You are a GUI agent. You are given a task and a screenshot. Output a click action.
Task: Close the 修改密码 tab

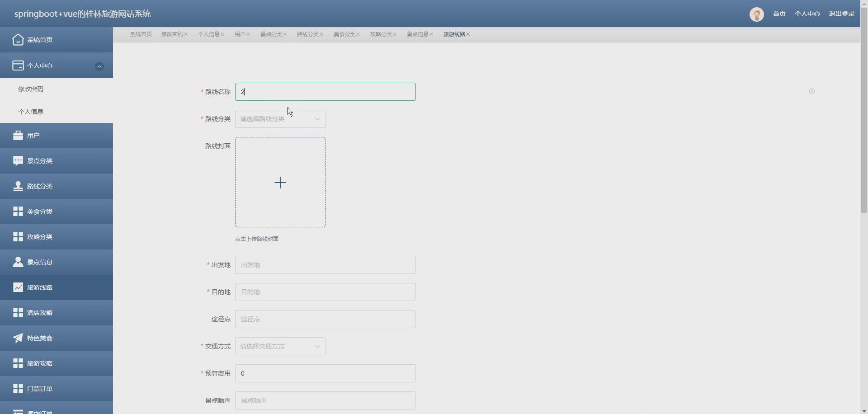point(186,34)
